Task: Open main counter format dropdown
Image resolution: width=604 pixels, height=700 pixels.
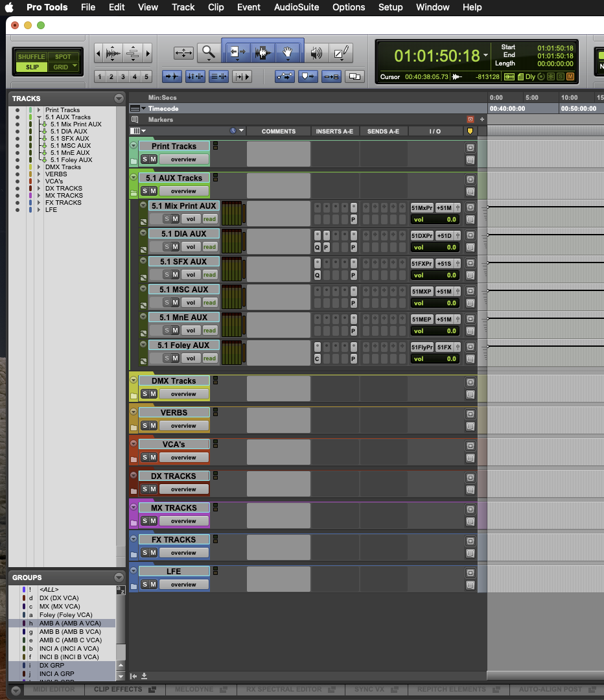Action: (x=485, y=56)
